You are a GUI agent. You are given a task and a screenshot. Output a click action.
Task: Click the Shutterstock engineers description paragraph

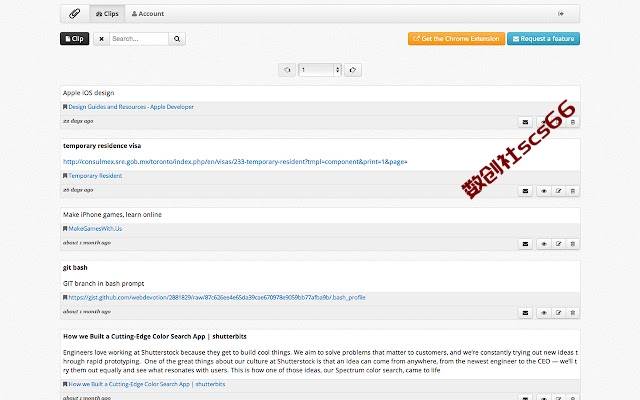[320, 361]
